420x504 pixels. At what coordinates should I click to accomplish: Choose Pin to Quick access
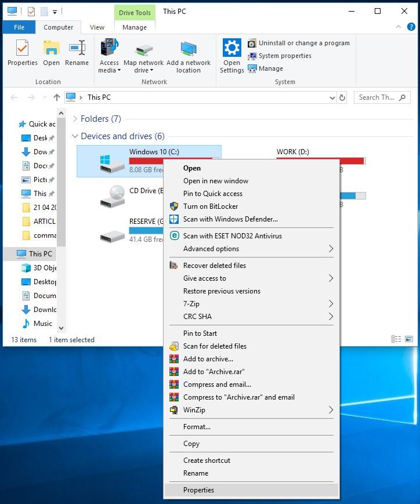(252, 194)
